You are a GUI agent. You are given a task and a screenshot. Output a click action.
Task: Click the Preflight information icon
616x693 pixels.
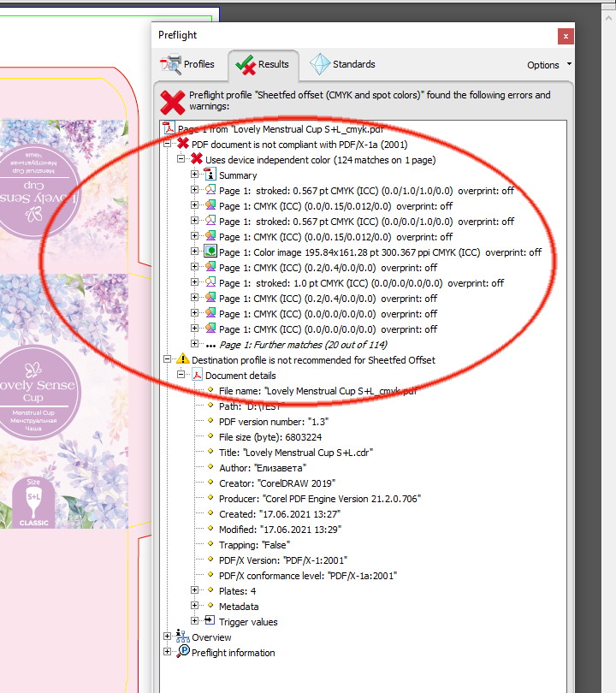tap(183, 651)
